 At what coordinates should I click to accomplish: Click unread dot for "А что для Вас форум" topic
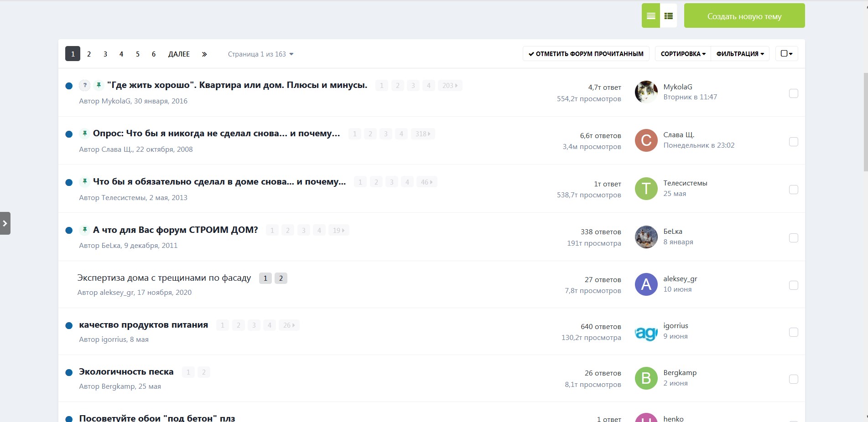click(69, 231)
